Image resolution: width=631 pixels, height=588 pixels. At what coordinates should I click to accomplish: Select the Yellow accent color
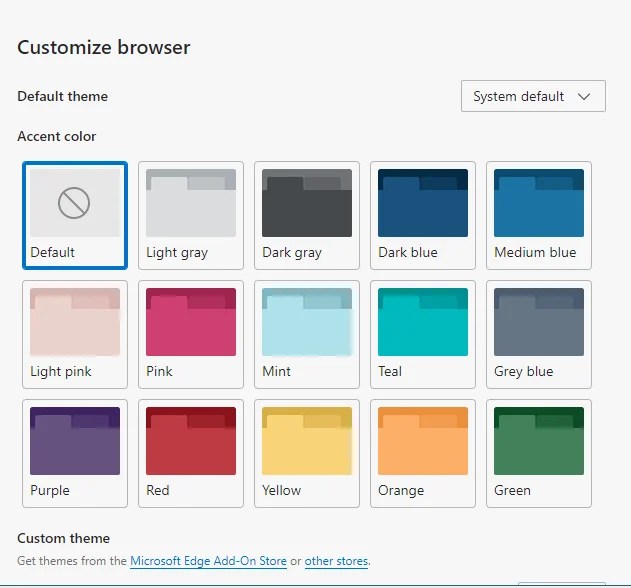pyautogui.click(x=307, y=453)
